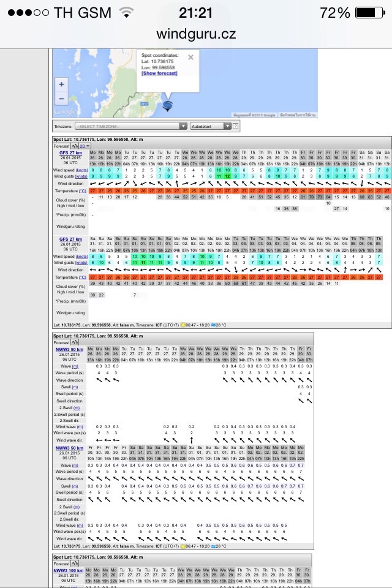The image size is (392, 588).
Task: Open the NWW3 100 km model link
Action: [x=68, y=570]
